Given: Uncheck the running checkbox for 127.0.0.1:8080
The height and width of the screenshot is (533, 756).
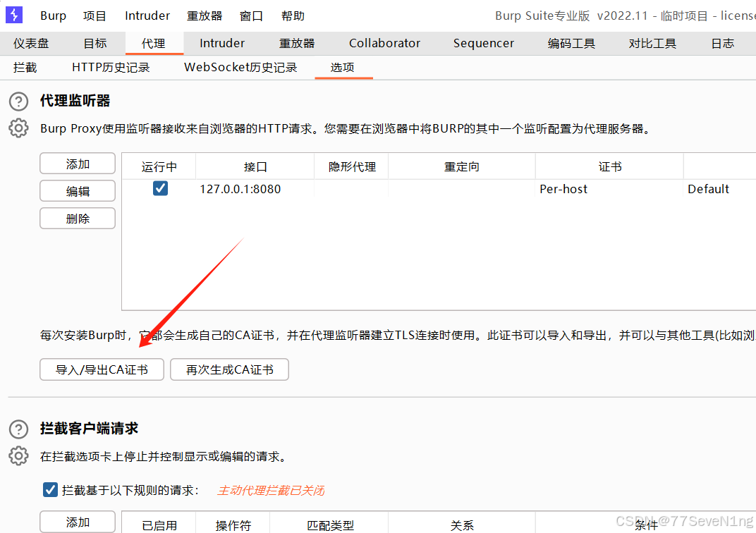Looking at the screenshot, I should pos(160,188).
